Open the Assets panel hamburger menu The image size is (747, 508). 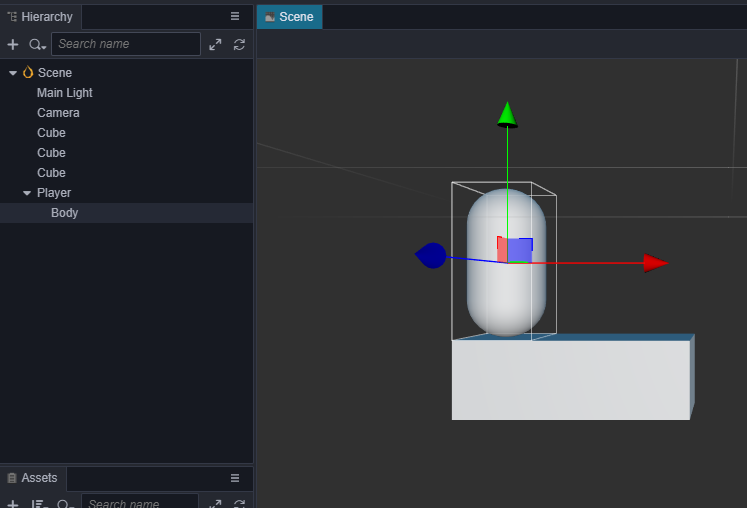click(235, 478)
